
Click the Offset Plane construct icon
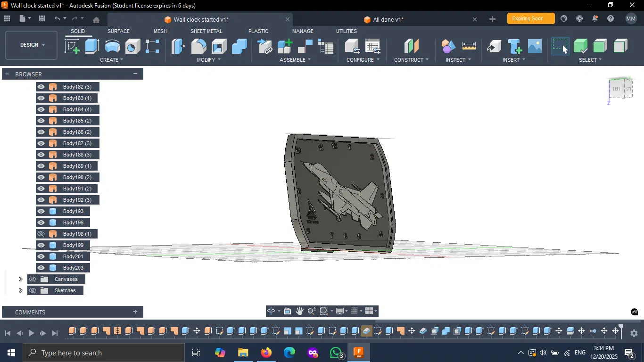point(411,46)
